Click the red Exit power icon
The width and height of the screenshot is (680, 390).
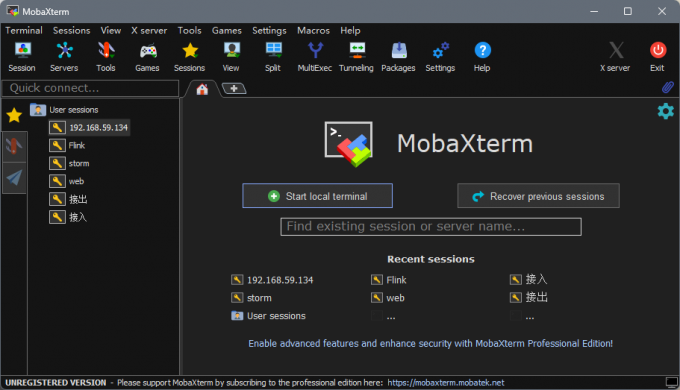coord(657,57)
